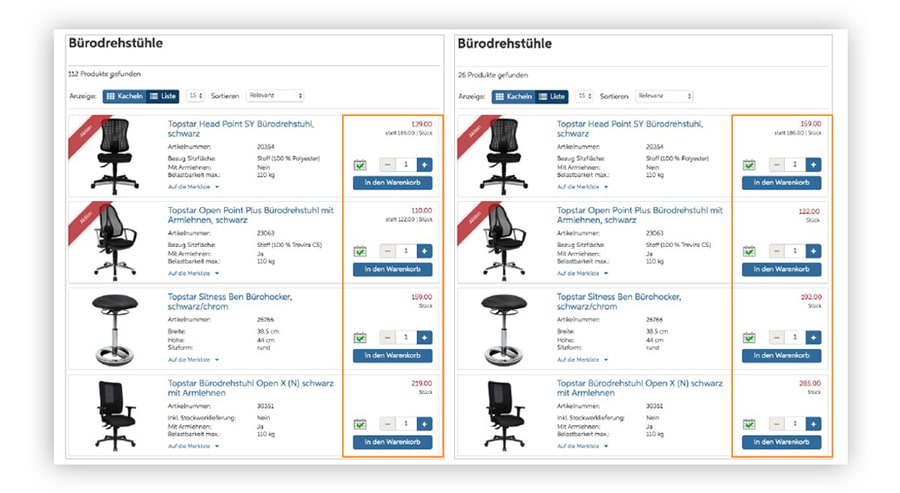Viewport: 900px width, 493px height.
Task: Click availability icon for 159.00 Head Point SY chair
Action: [x=749, y=165]
